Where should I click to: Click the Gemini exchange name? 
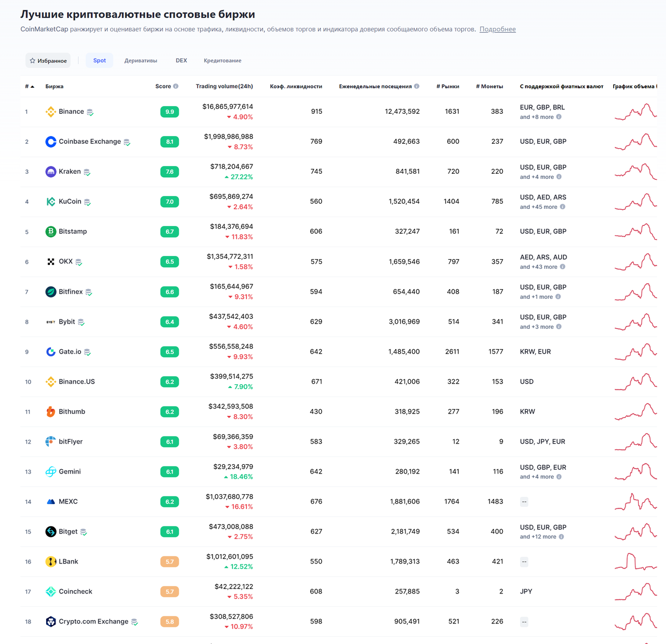coord(70,471)
